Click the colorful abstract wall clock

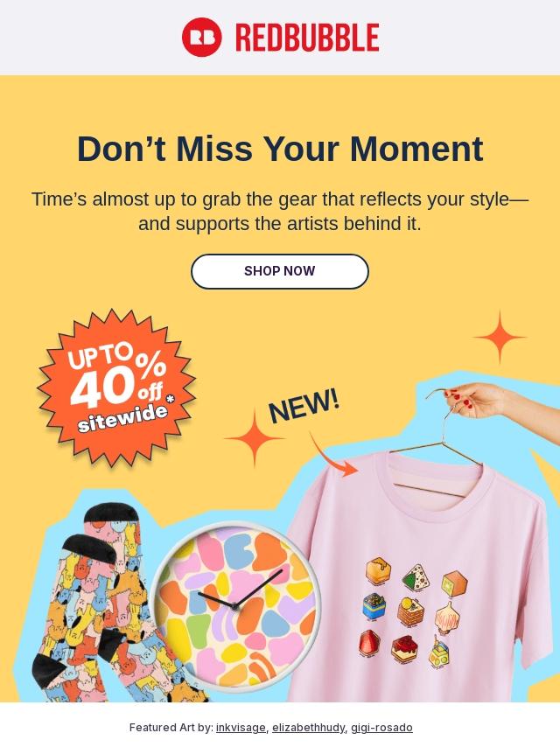(235, 607)
